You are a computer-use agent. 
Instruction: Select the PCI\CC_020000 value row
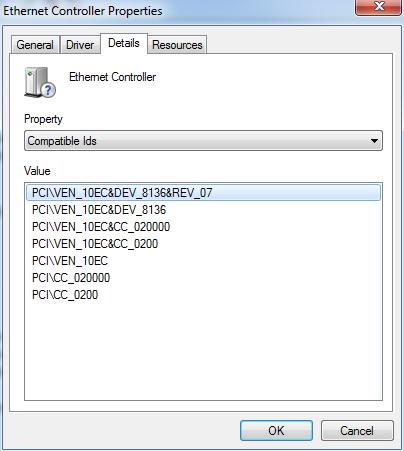coord(203,278)
